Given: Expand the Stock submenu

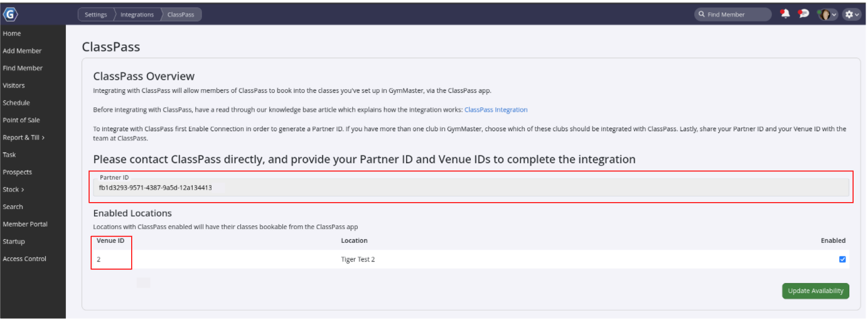Looking at the screenshot, I should pos(14,190).
